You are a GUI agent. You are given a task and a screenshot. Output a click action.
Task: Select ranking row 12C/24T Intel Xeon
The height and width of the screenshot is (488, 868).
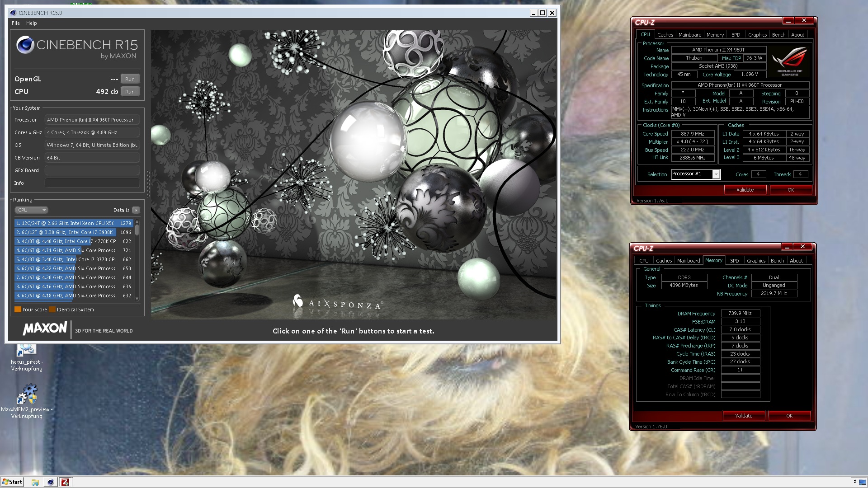click(74, 223)
